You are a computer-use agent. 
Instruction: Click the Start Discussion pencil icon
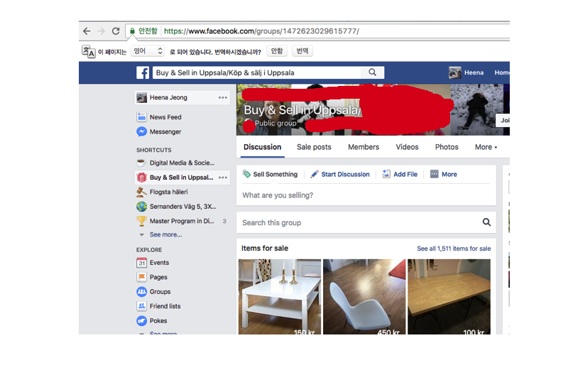(315, 174)
